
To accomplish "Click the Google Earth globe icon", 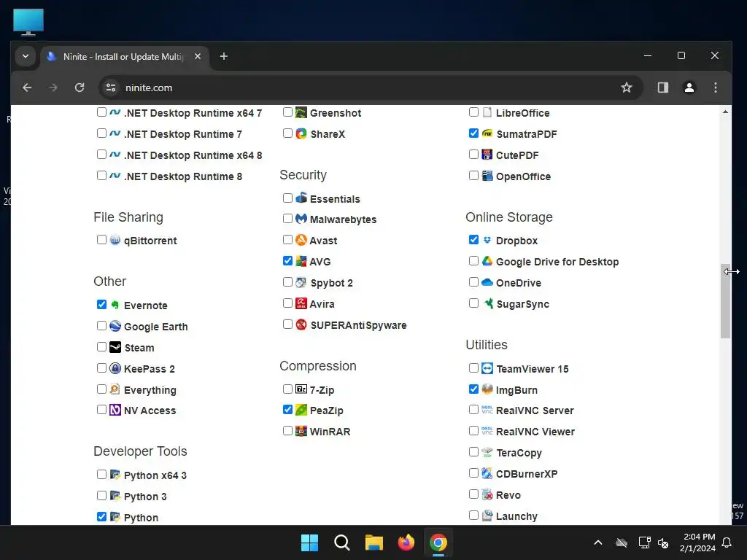I will [115, 326].
